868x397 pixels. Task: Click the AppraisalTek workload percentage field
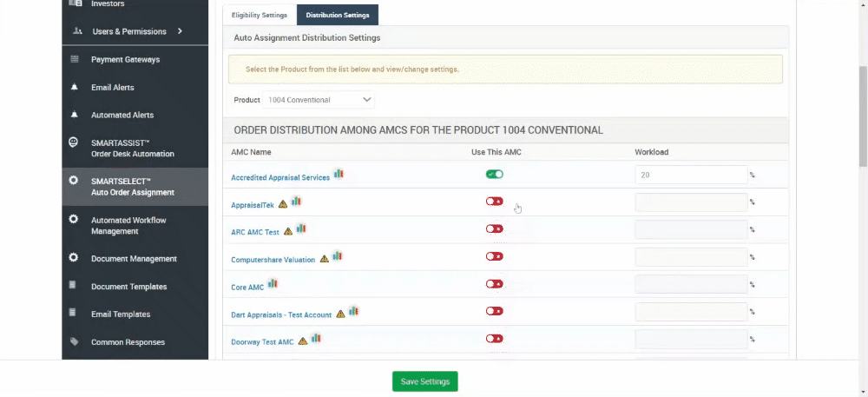click(x=692, y=202)
